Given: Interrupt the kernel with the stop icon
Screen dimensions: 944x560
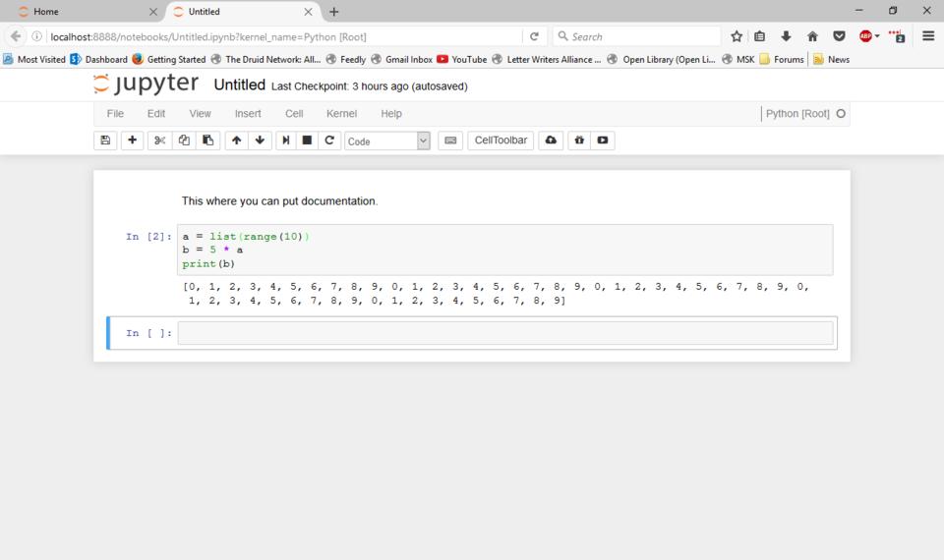Looking at the screenshot, I should point(308,140).
